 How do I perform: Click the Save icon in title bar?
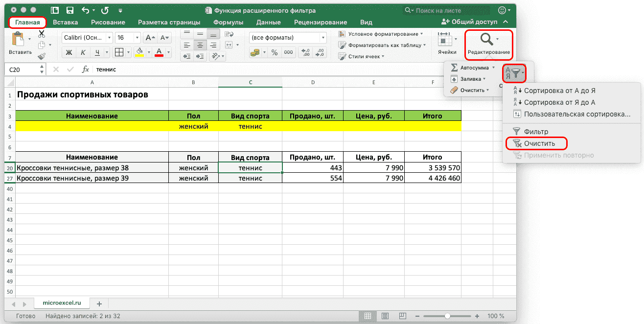coord(70,10)
